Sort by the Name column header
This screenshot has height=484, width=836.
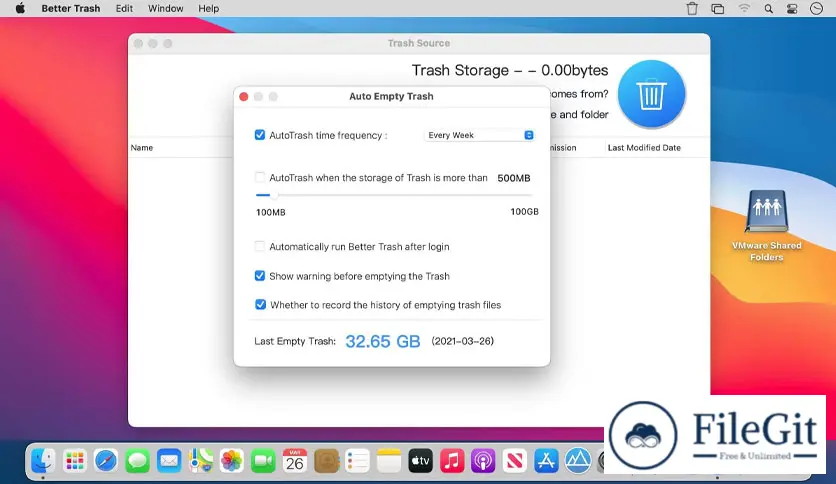[142, 148]
